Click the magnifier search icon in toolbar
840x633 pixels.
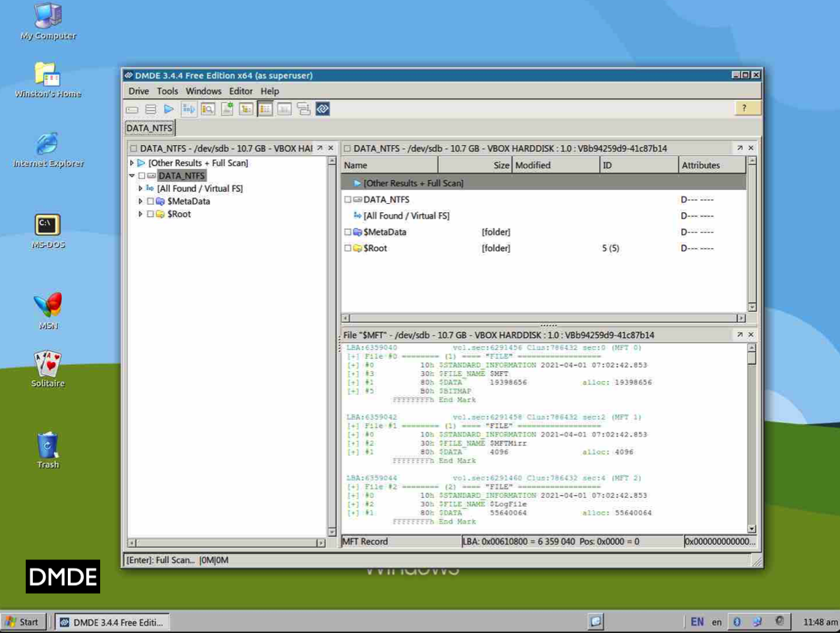(208, 109)
